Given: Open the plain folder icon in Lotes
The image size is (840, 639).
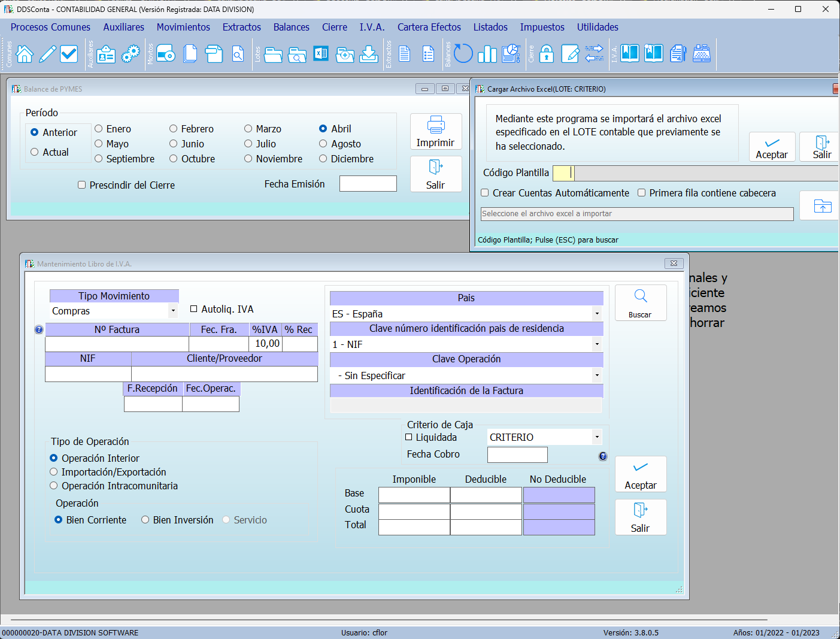Looking at the screenshot, I should click(273, 54).
